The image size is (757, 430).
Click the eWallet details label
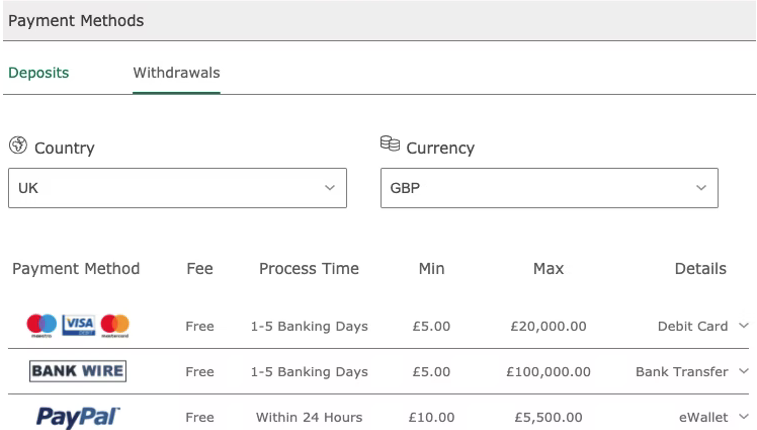pyautogui.click(x=703, y=417)
